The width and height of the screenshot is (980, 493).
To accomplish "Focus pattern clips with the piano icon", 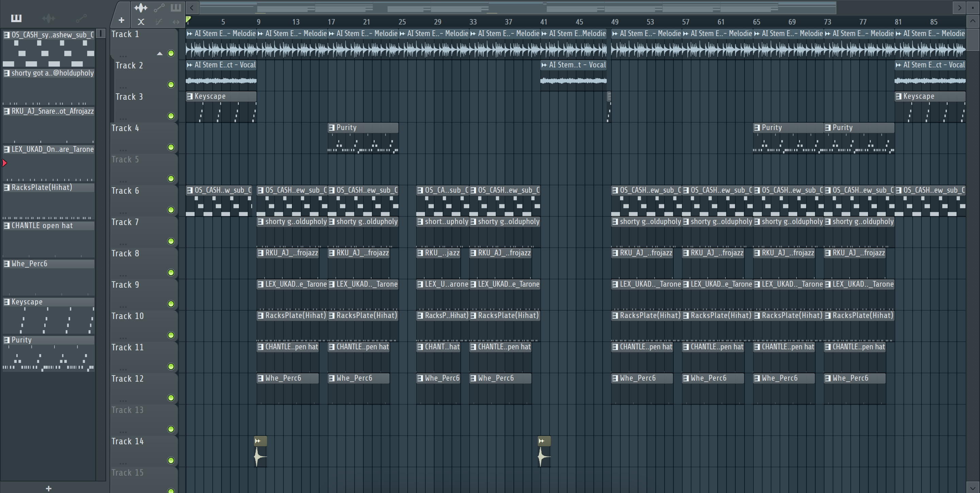I will coord(176,7).
